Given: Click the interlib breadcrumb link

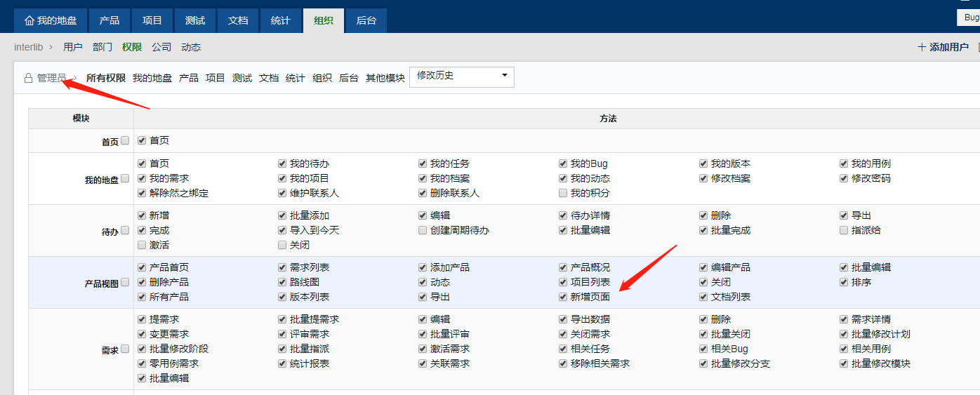Looking at the screenshot, I should (x=28, y=47).
